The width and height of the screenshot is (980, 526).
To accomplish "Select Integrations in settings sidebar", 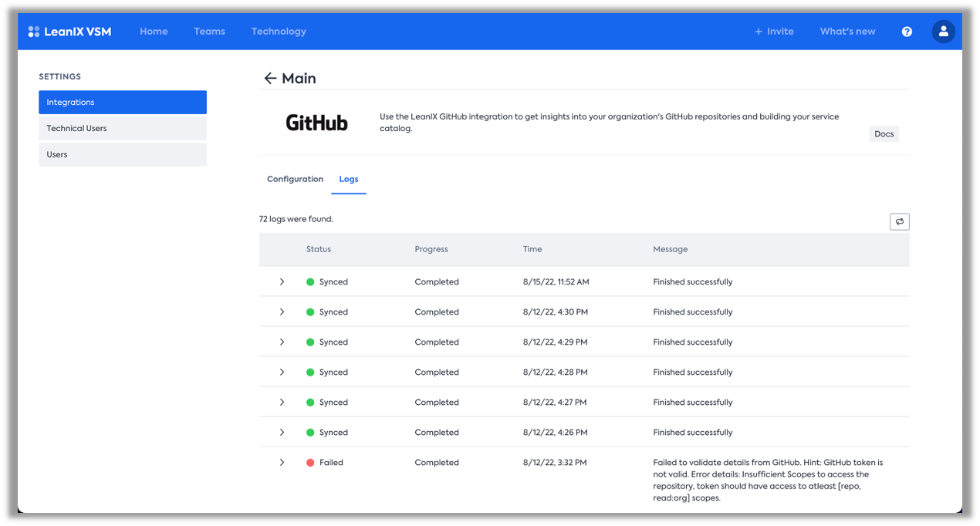I will click(x=123, y=103).
